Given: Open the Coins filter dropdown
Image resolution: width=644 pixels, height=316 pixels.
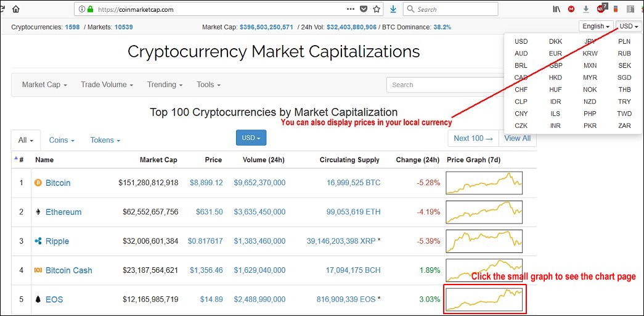Looking at the screenshot, I should pyautogui.click(x=62, y=140).
